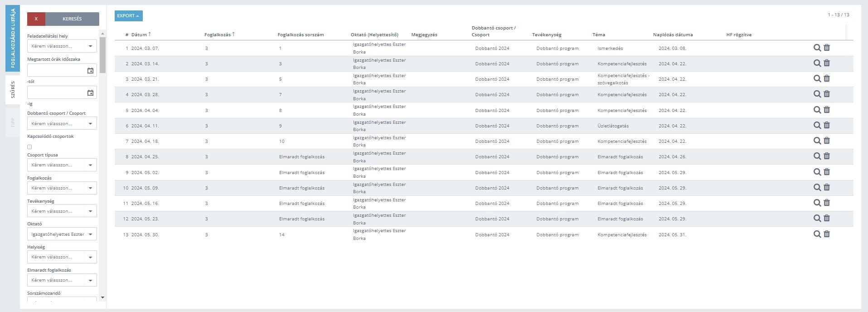Image resolution: width=868 pixels, height=312 pixels.
Task: Open magnifier for row 2024. 03. 14.
Action: point(817,63)
